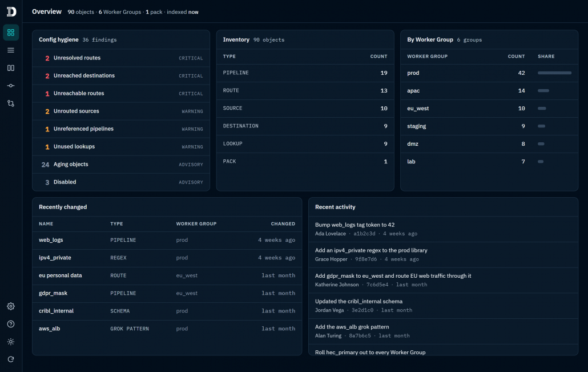Select the SOURCE row in Inventory
The width and height of the screenshot is (588, 372).
click(x=305, y=108)
